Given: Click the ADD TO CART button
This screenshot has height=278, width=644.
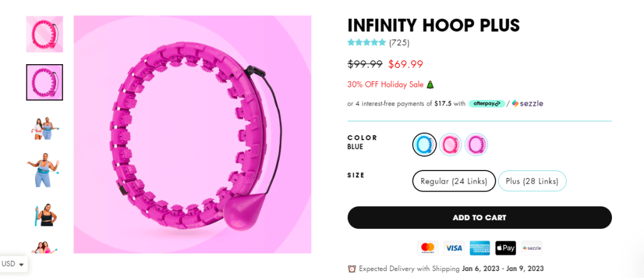Looking at the screenshot, I should (479, 218).
